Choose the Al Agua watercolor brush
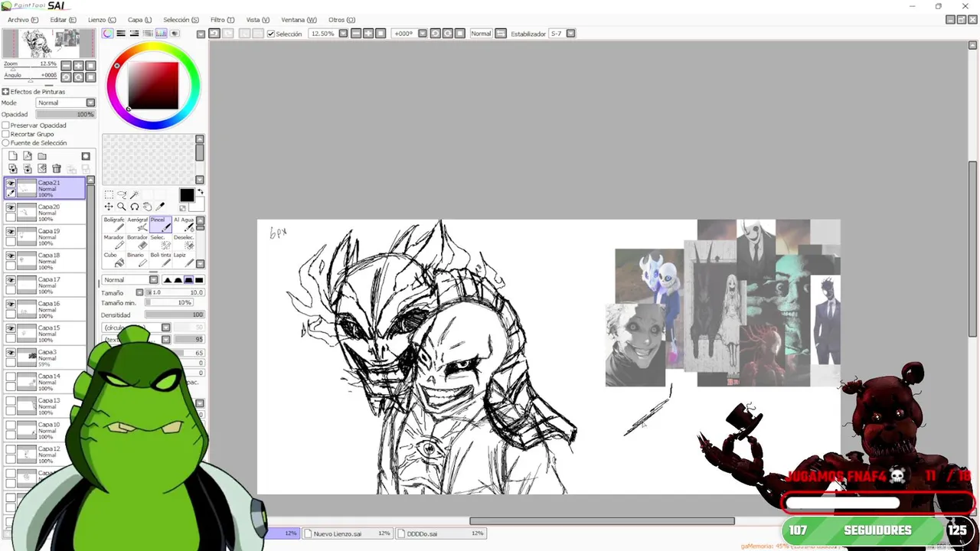The image size is (980, 551). click(x=184, y=224)
